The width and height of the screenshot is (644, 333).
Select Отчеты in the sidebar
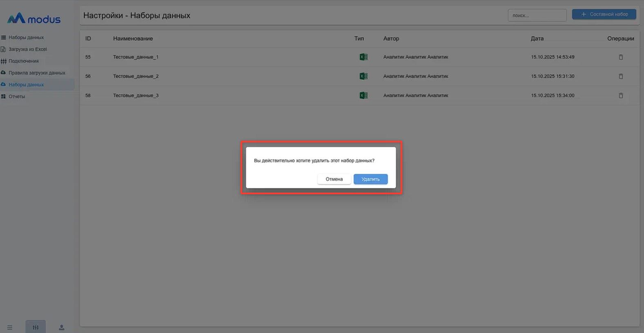point(17,97)
